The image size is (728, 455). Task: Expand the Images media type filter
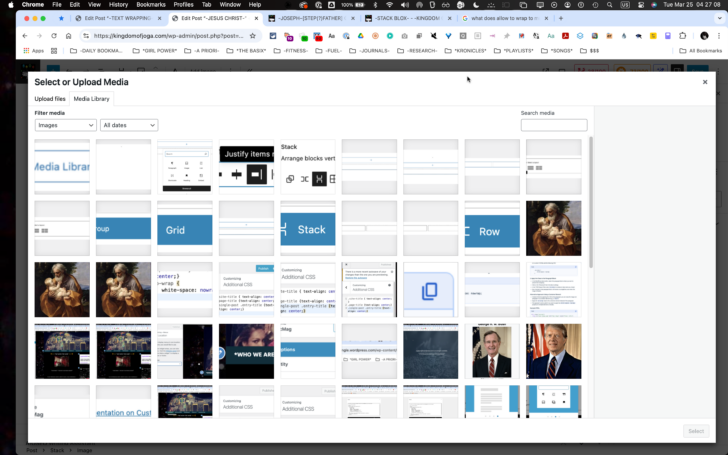coord(65,125)
